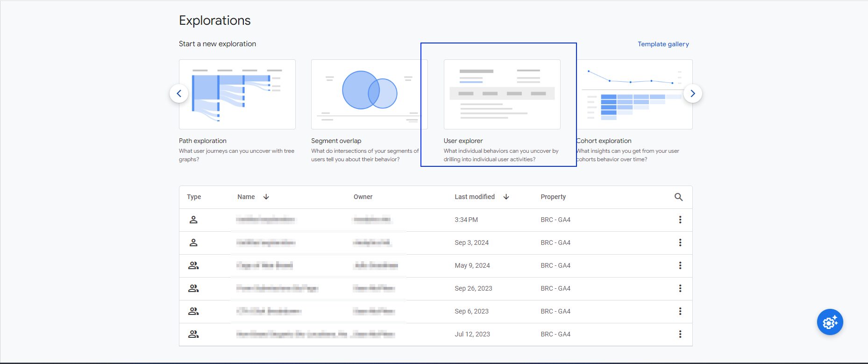Start a Cohort exploration template
The width and height of the screenshot is (868, 364).
(x=634, y=111)
